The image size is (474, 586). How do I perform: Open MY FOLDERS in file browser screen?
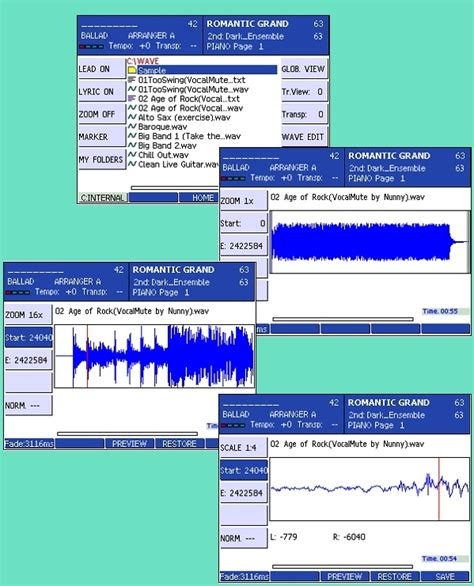click(x=102, y=160)
